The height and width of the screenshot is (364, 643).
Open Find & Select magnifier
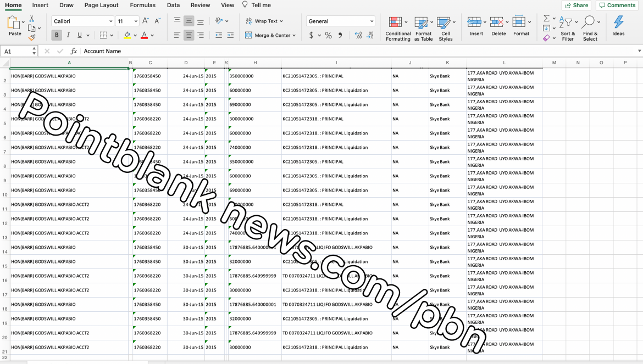(x=590, y=29)
